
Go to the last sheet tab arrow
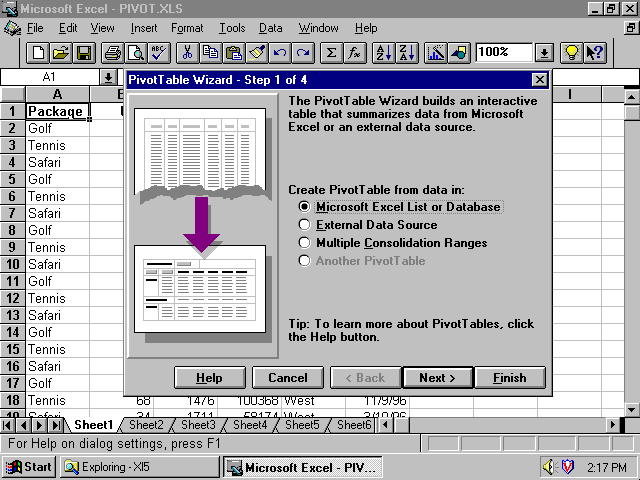[x=56, y=425]
